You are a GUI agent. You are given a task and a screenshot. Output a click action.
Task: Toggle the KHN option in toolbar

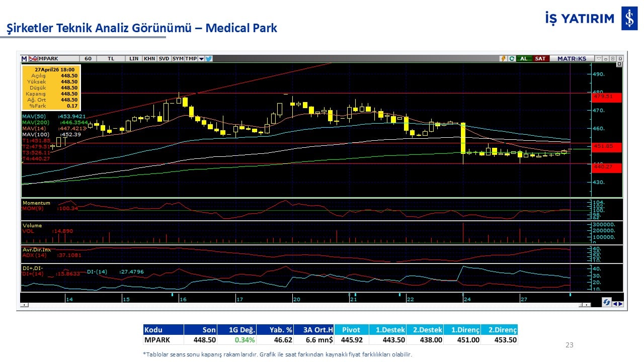click(149, 59)
